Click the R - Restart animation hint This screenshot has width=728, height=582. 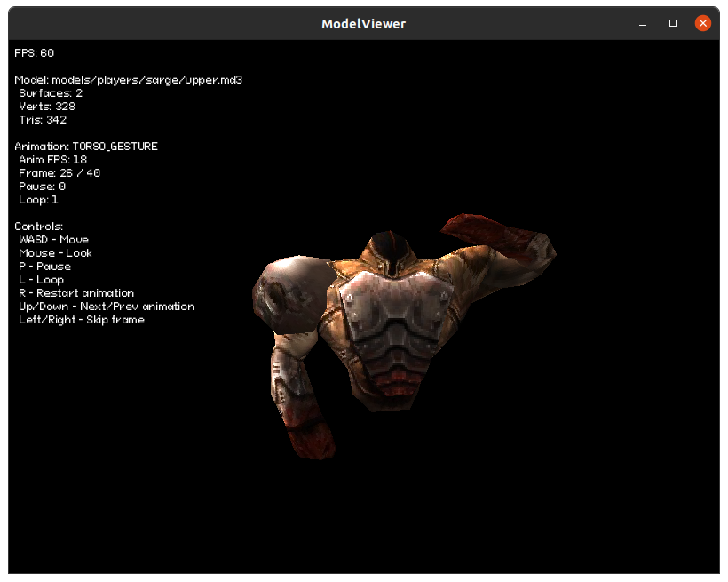click(76, 293)
